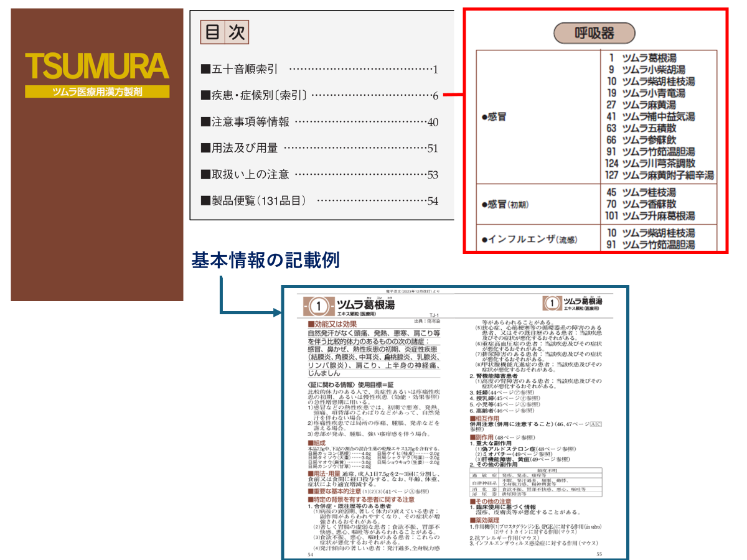Click the 効能又は効果 section heading

coord(336,324)
